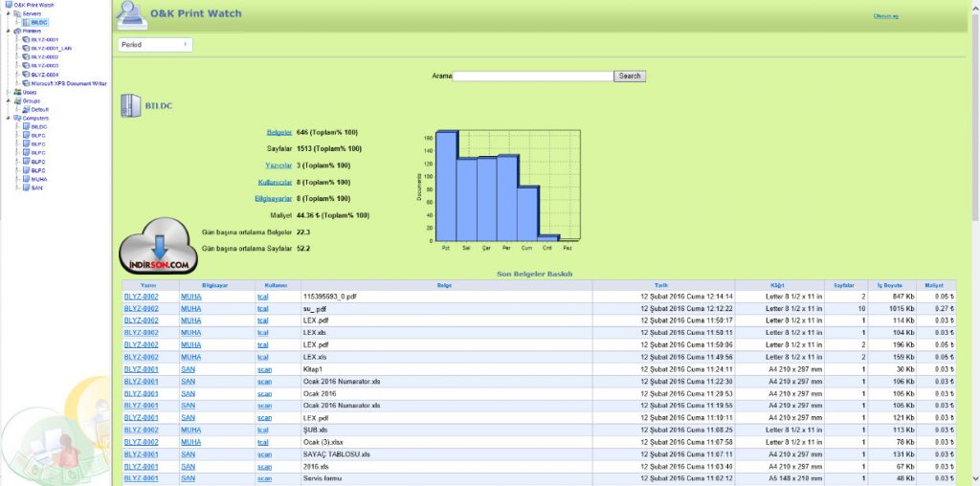980x486 pixels.
Task: Open the Belgeler link
Action: point(279,132)
